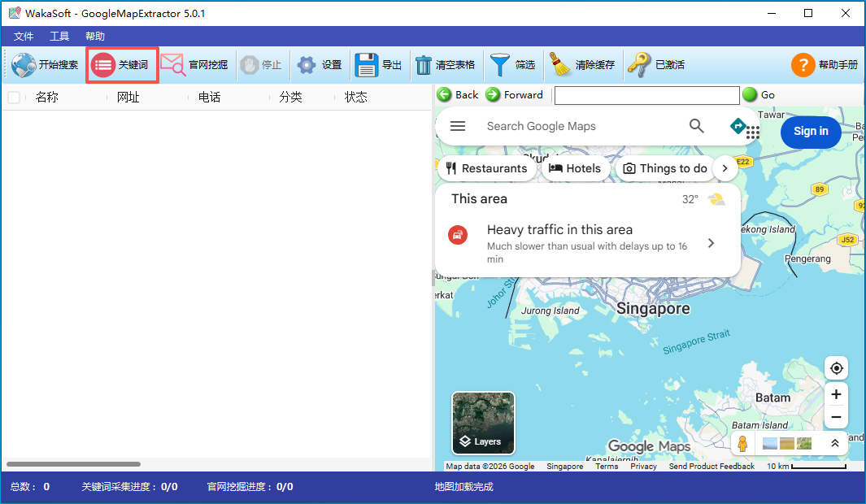Screen dimensions: 866x504
Task: Tick the select-all checkbox beside 名称
Action: click(14, 98)
